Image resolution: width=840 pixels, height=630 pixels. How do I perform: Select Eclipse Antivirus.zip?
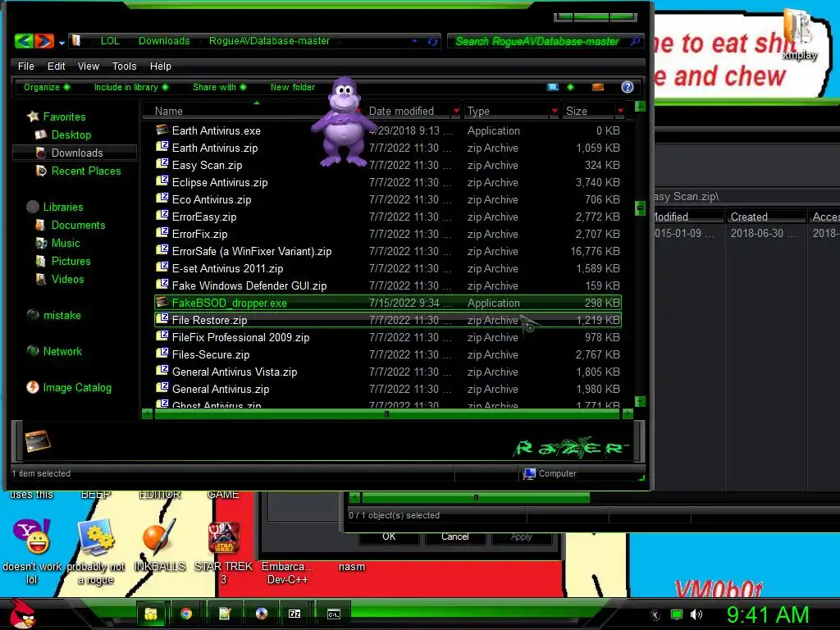[x=220, y=182]
